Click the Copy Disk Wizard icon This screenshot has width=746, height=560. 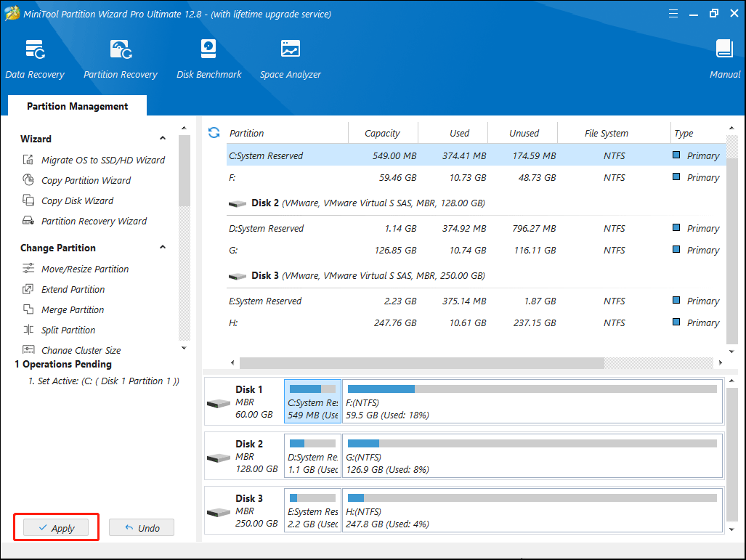click(28, 200)
